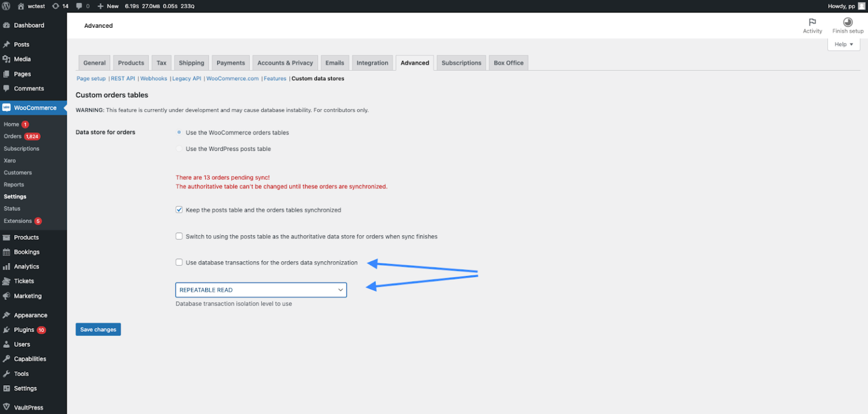
Task: Click the Save changes button
Action: click(98, 330)
